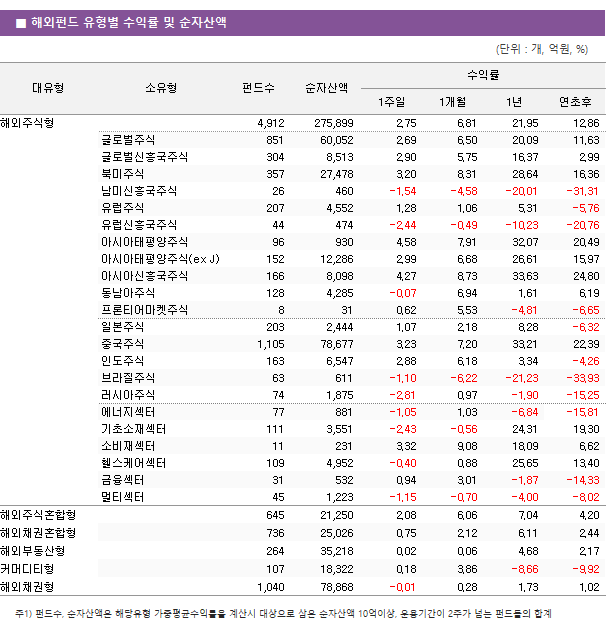Click one-week return '-0,01'
Image resolution: width=612 pixels, height=622 pixels.
402,587
